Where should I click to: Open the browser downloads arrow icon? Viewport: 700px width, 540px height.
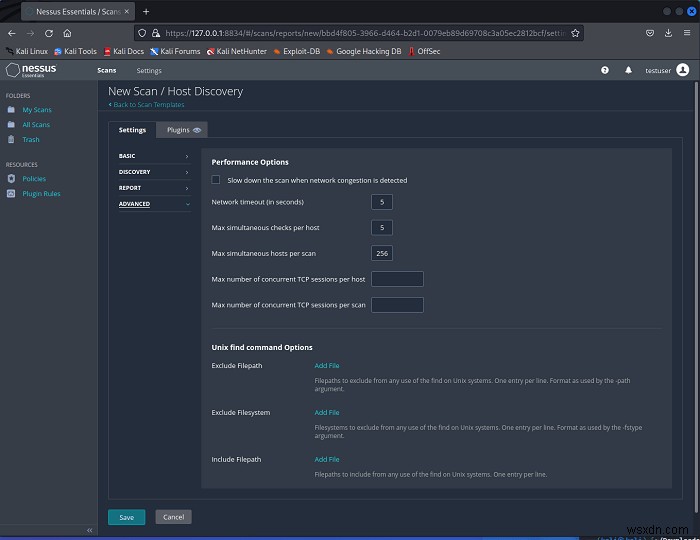668,33
